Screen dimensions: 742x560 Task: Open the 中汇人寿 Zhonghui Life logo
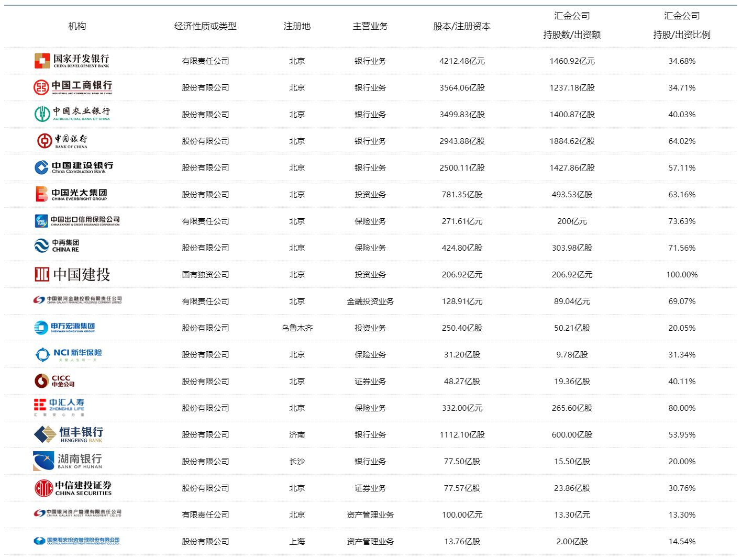pos(59,408)
